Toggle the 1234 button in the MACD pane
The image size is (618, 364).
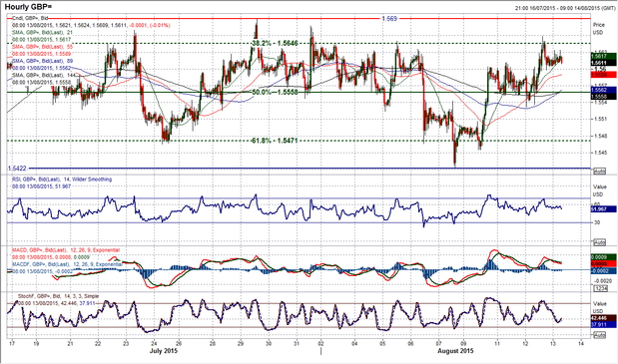click(x=599, y=288)
